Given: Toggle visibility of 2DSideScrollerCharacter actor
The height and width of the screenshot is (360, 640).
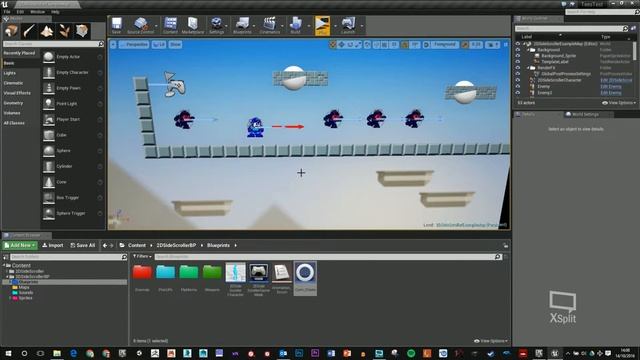Looking at the screenshot, I should [518, 80].
